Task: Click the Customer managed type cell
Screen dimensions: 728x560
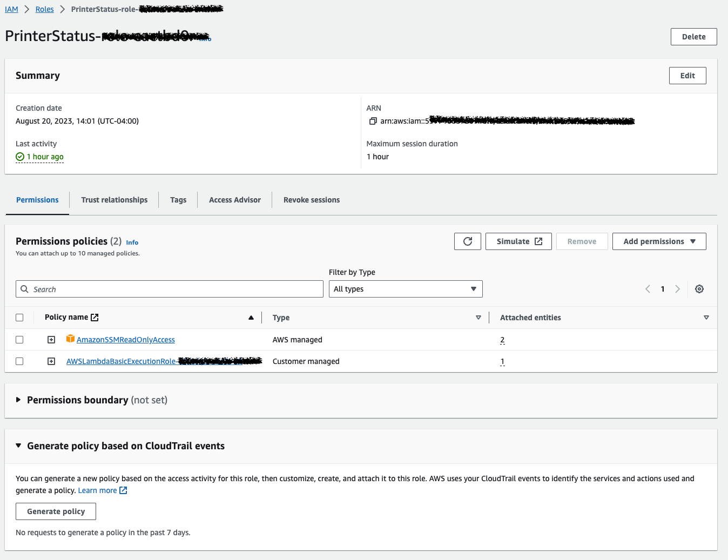Action: pos(306,361)
